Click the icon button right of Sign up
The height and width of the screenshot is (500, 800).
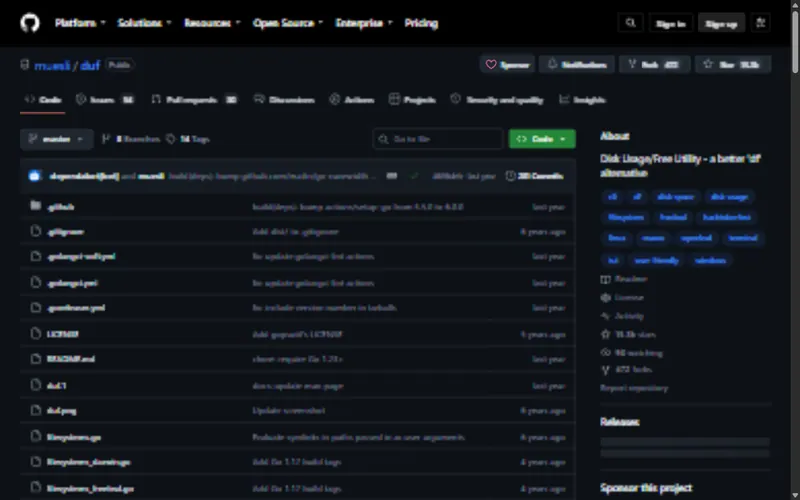[x=760, y=23]
